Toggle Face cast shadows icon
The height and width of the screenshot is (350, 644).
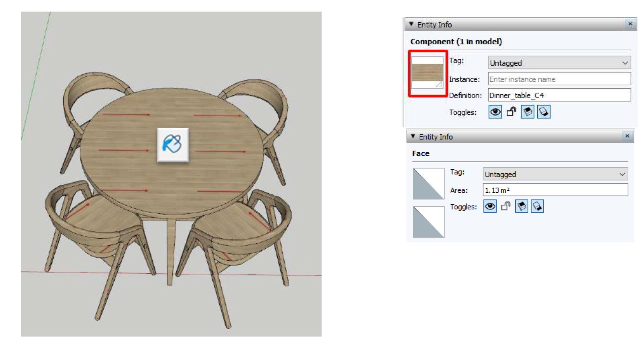(537, 206)
